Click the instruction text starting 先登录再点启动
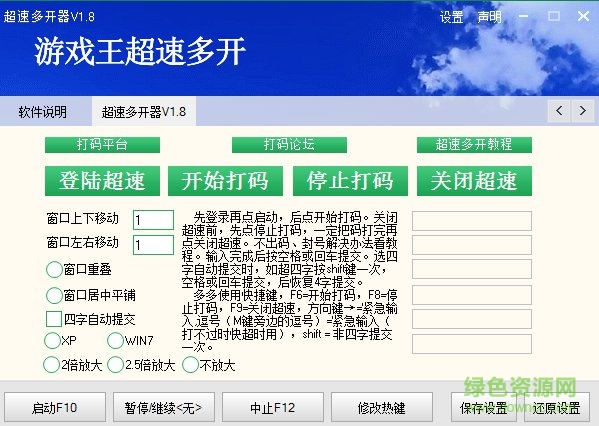599x426 pixels. [x=290, y=282]
